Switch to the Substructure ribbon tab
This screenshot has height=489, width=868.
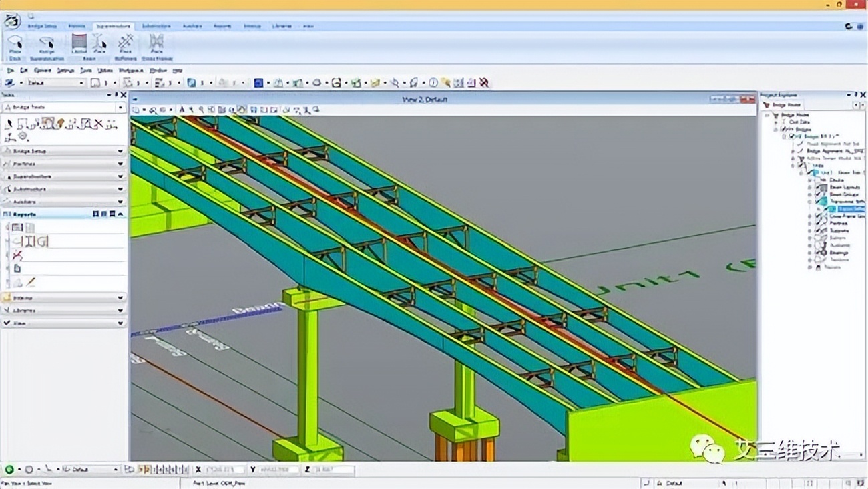point(156,27)
